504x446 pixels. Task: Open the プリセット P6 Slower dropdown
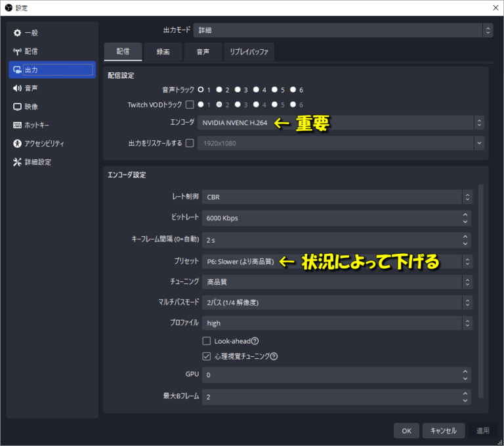tap(337, 262)
